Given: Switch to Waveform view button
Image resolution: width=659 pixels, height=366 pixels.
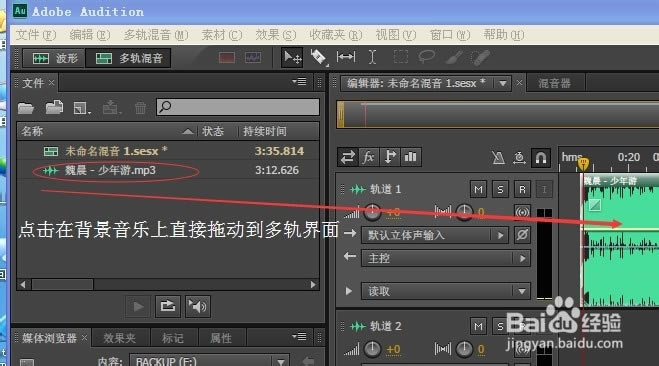Looking at the screenshot, I should coord(54,58).
